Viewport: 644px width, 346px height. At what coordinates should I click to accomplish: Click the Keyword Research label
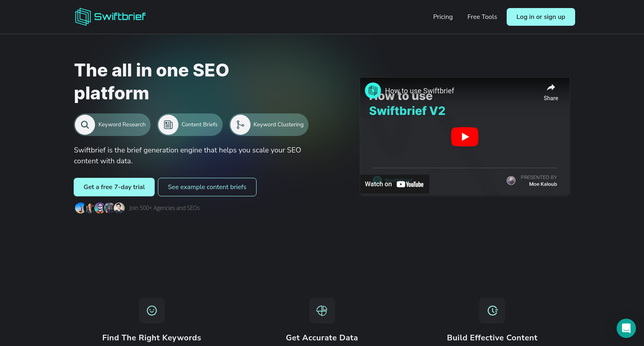[122, 125]
